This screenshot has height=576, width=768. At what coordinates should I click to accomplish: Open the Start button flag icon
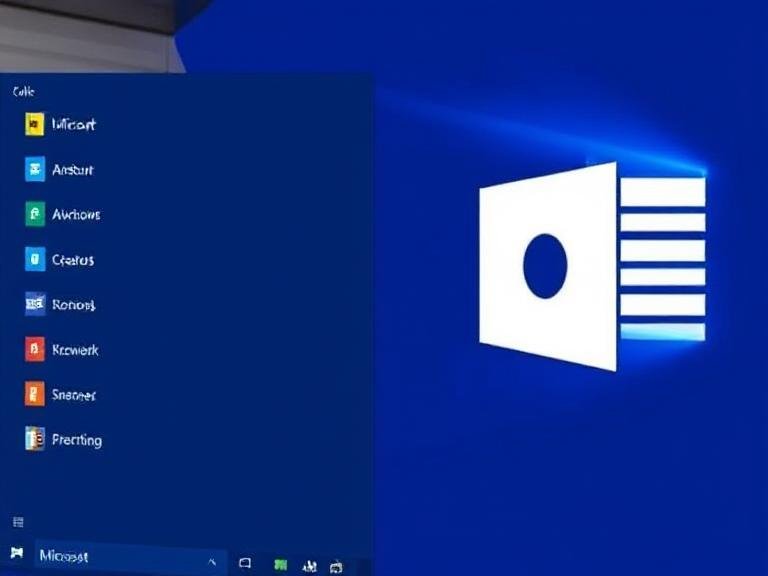tap(17, 553)
